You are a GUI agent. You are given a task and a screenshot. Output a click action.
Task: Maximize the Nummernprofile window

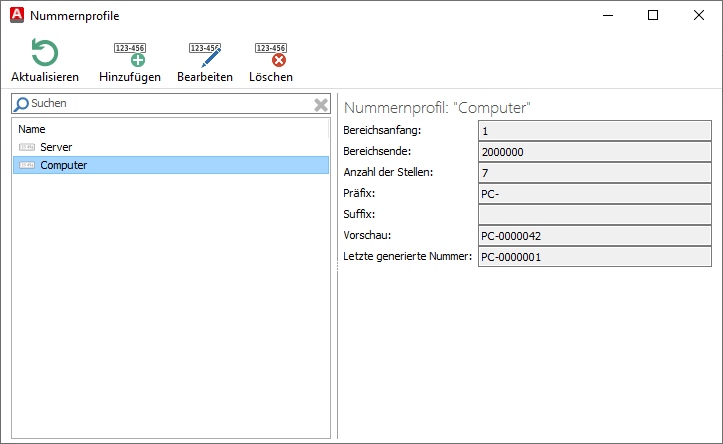click(x=653, y=15)
